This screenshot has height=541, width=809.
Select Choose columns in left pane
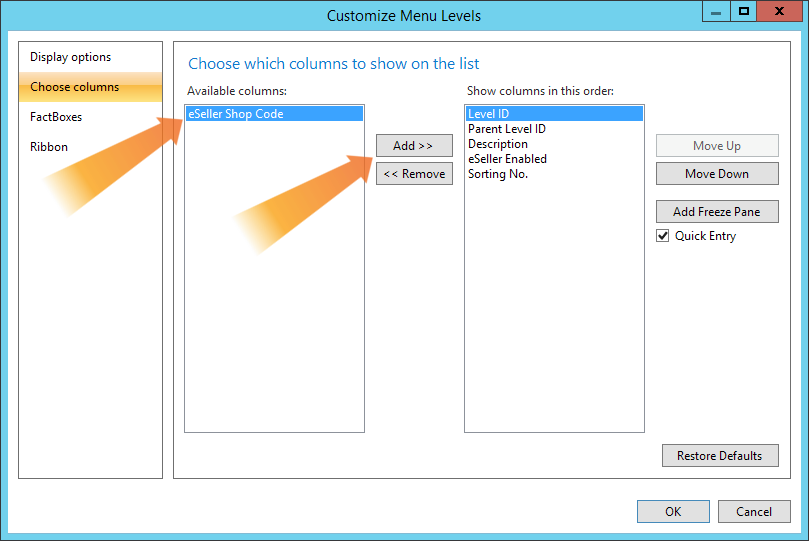(90, 87)
